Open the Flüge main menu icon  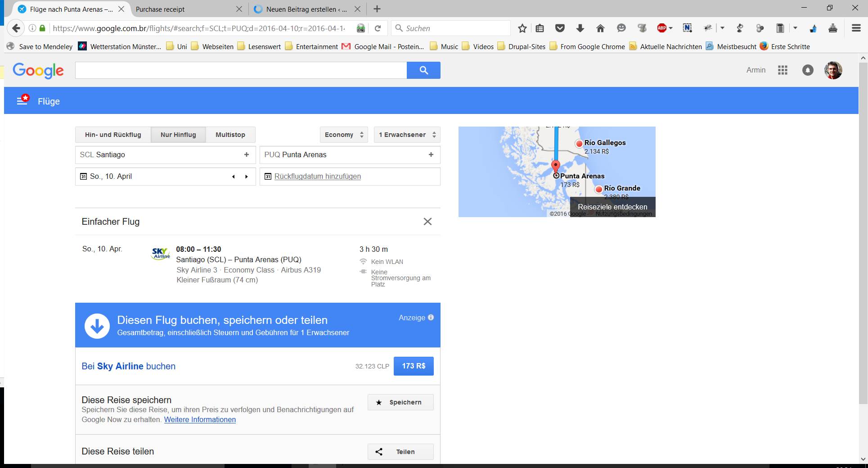(x=22, y=100)
